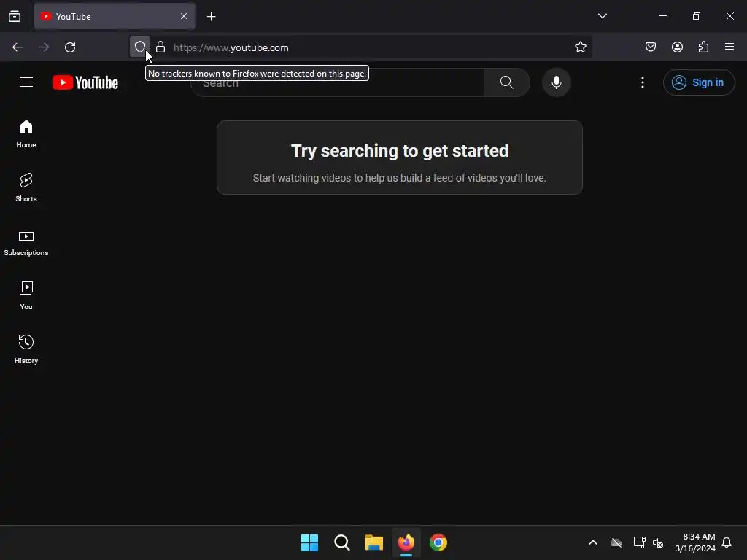Open the clock showing 8:34 AM

coord(695,542)
